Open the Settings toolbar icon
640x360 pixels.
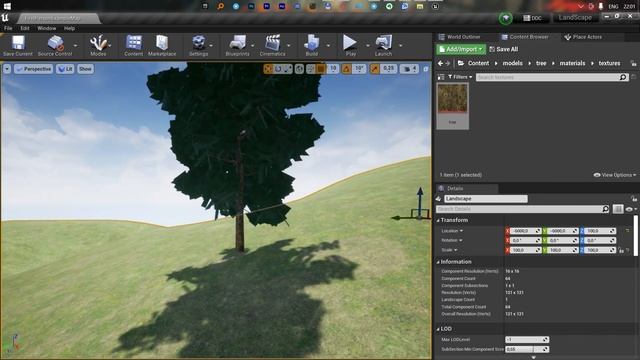pos(198,45)
